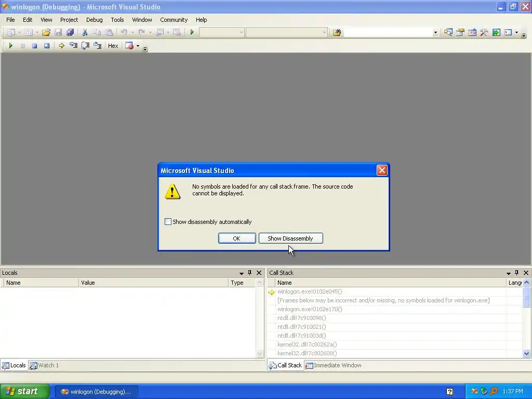Viewport: 532px width, 399px height.
Task: Click the Open File folder icon
Action: pyautogui.click(x=46, y=32)
